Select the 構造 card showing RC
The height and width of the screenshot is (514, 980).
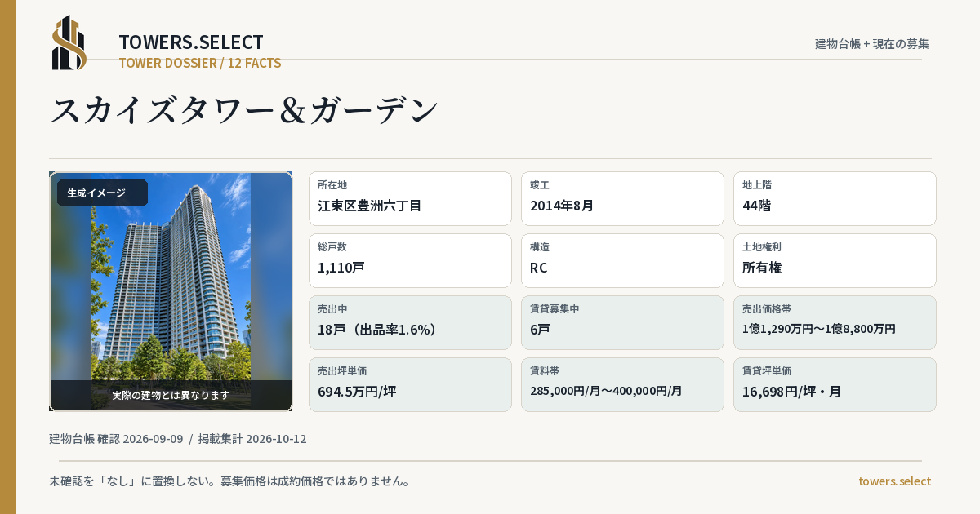[x=622, y=260]
